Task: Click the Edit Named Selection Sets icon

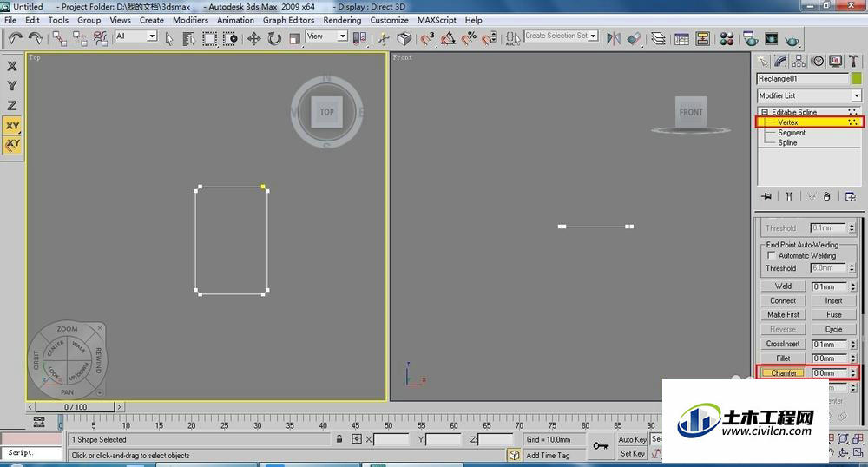Action: (x=512, y=39)
